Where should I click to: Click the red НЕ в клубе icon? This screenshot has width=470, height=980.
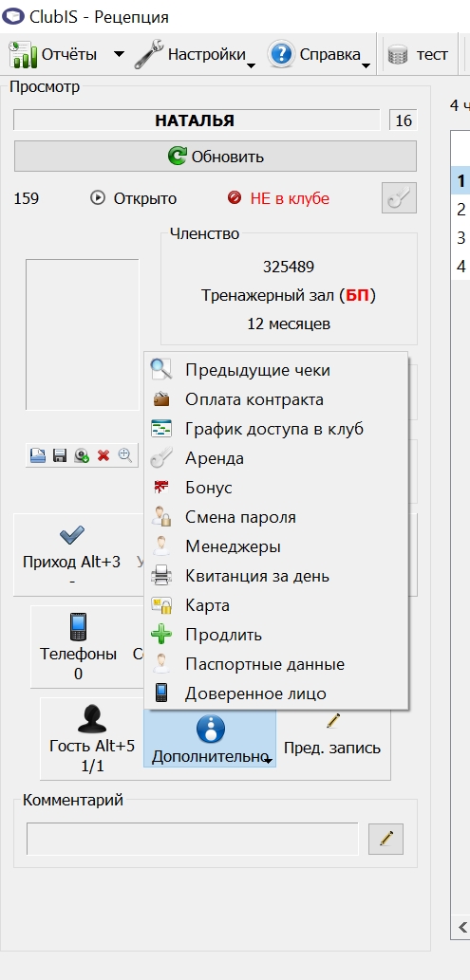click(235, 198)
